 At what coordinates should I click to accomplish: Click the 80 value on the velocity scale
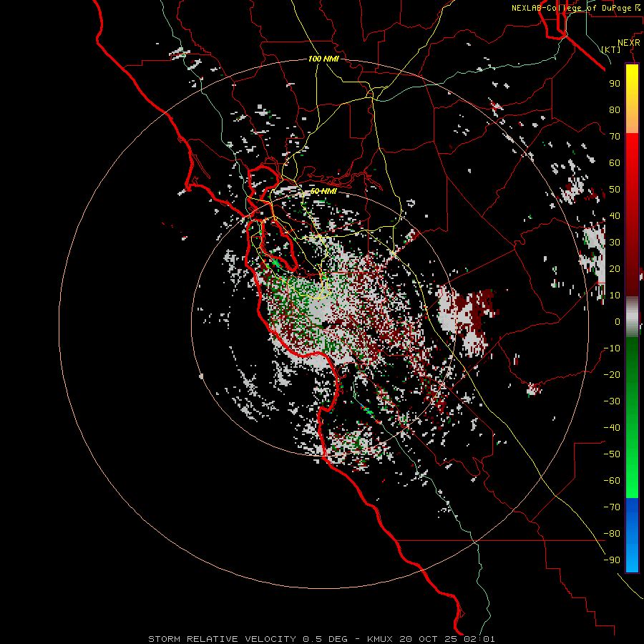click(x=615, y=109)
